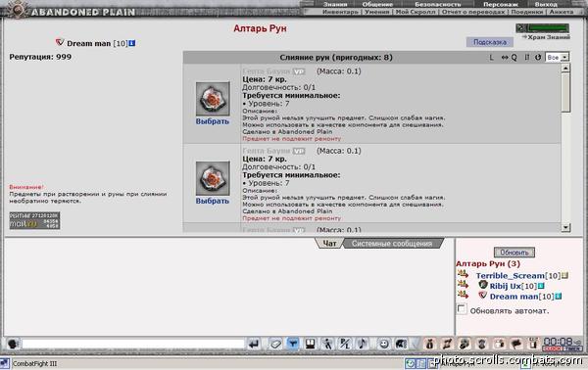Click private message icon beside Ribij Ux
The image size is (588, 370).
point(463,285)
